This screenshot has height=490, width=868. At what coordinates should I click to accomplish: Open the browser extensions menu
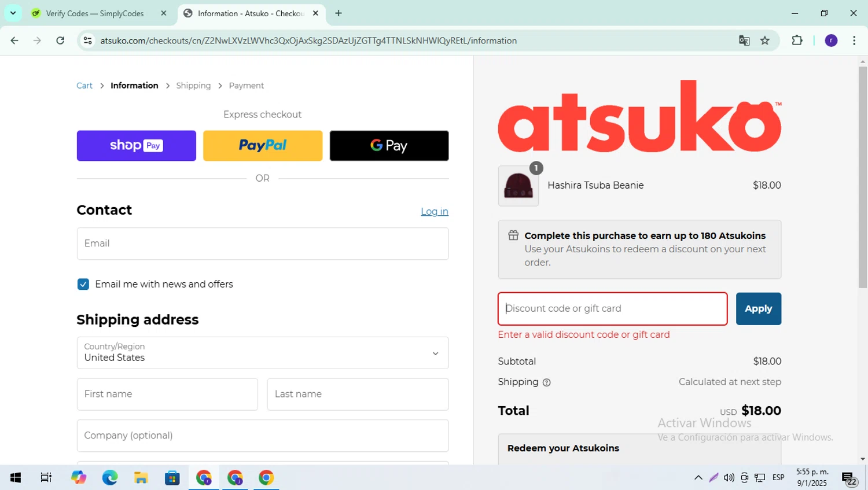coord(797,40)
